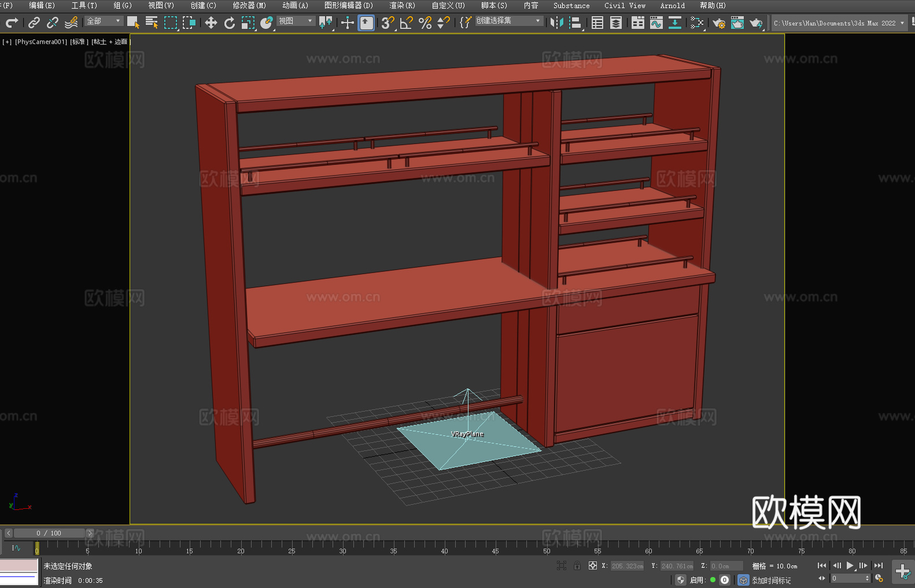Open the 渲染(R) menu
Viewport: 915px width, 588px height.
(x=402, y=5)
